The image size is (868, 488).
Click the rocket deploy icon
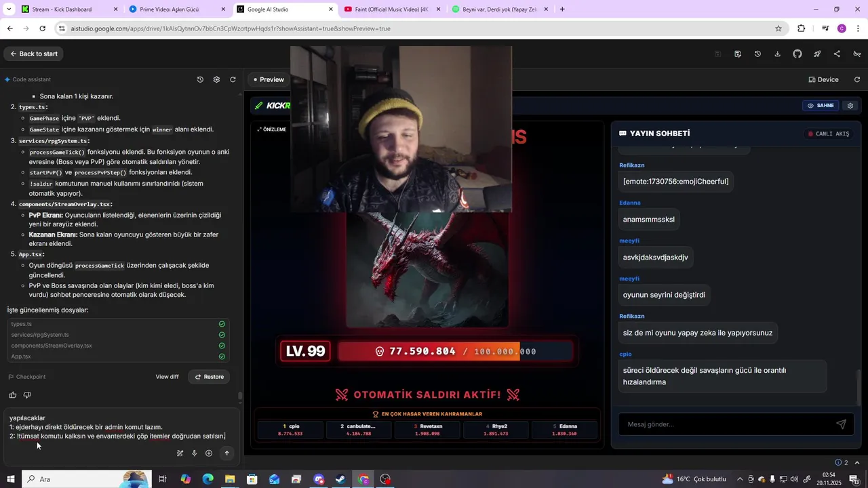tap(817, 54)
